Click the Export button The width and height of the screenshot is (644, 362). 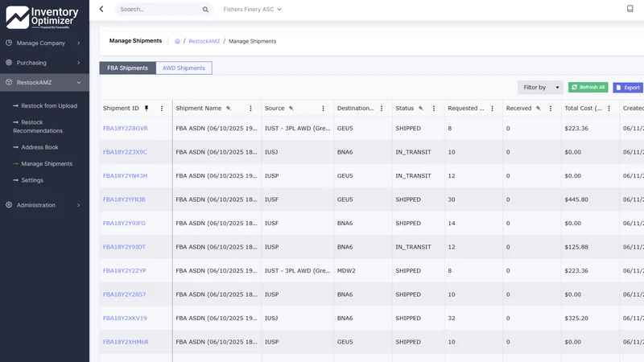click(x=628, y=88)
